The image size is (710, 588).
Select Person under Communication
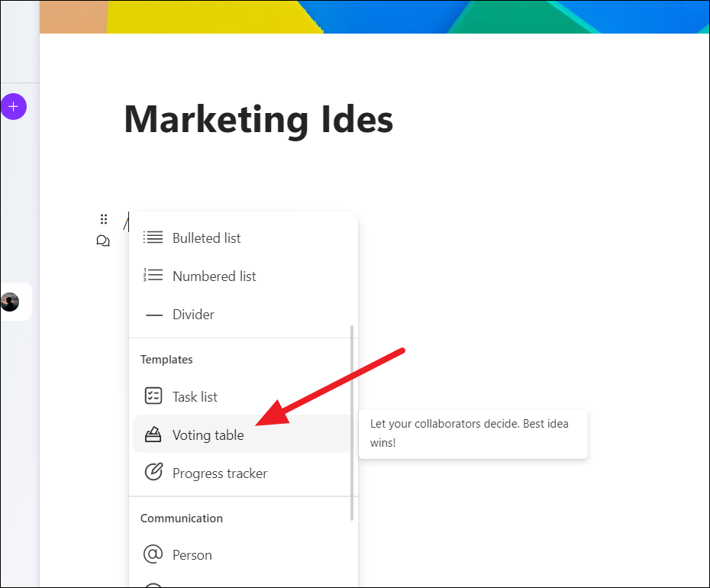coord(242,555)
